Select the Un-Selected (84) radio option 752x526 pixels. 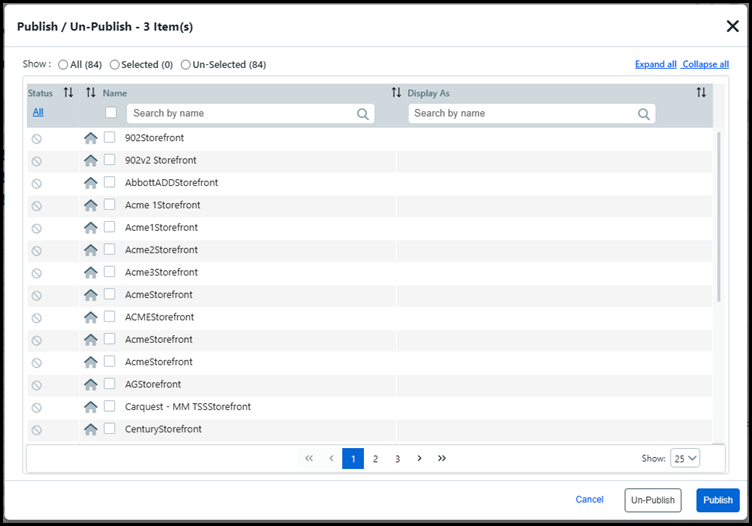tap(186, 65)
